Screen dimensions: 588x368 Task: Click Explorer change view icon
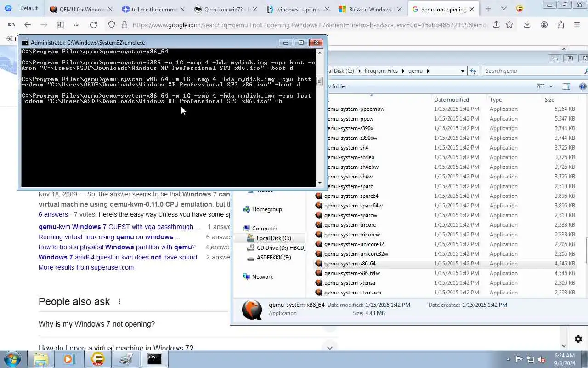(541, 86)
